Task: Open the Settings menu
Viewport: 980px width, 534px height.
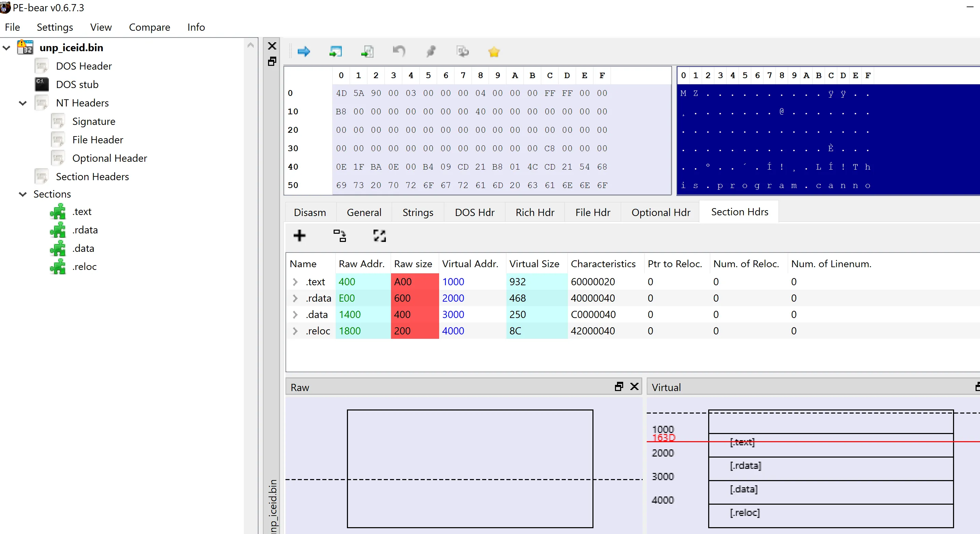Action: 55,27
